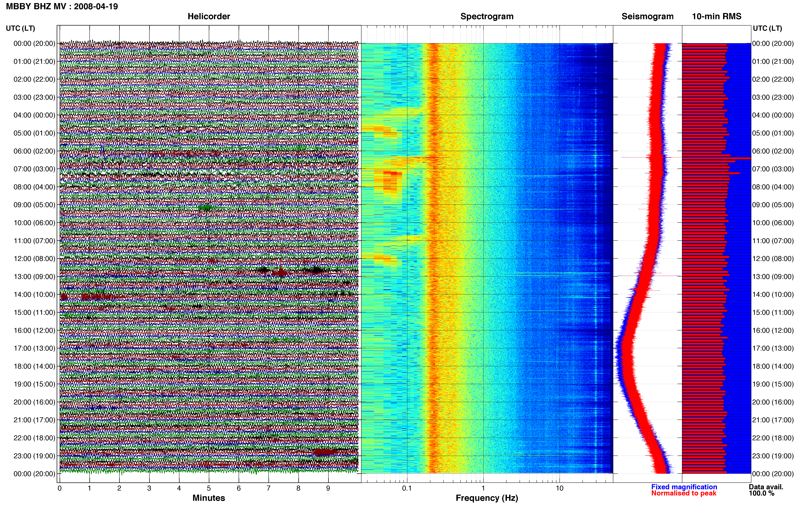Select the "Spectrogram" panel heading
The width and height of the screenshot is (812, 508).
coord(487,16)
